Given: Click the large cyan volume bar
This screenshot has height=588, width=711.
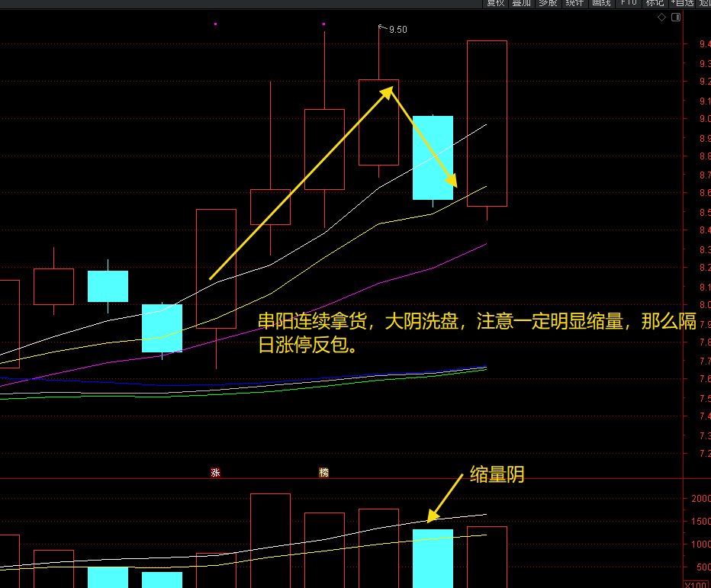Looking at the screenshot, I should click(x=433, y=558).
